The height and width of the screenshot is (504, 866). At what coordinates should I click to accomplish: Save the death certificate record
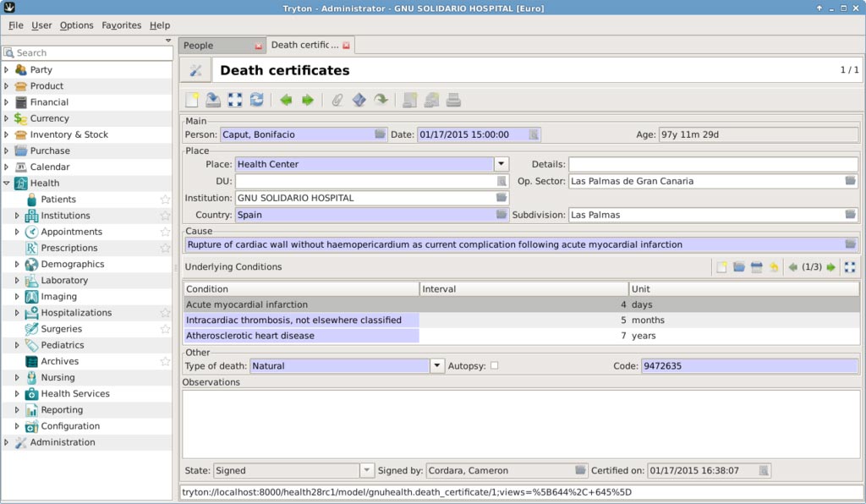pos(213,101)
